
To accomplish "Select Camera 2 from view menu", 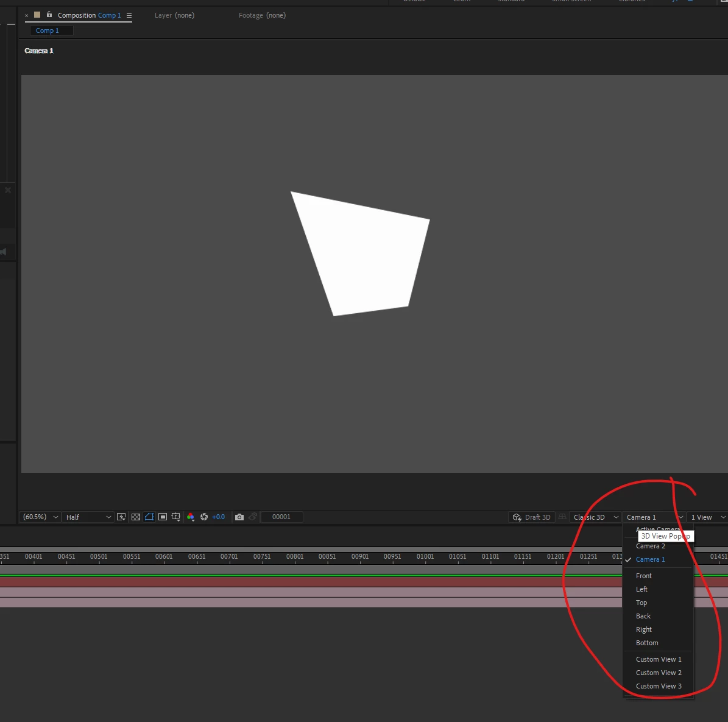I will point(658,546).
